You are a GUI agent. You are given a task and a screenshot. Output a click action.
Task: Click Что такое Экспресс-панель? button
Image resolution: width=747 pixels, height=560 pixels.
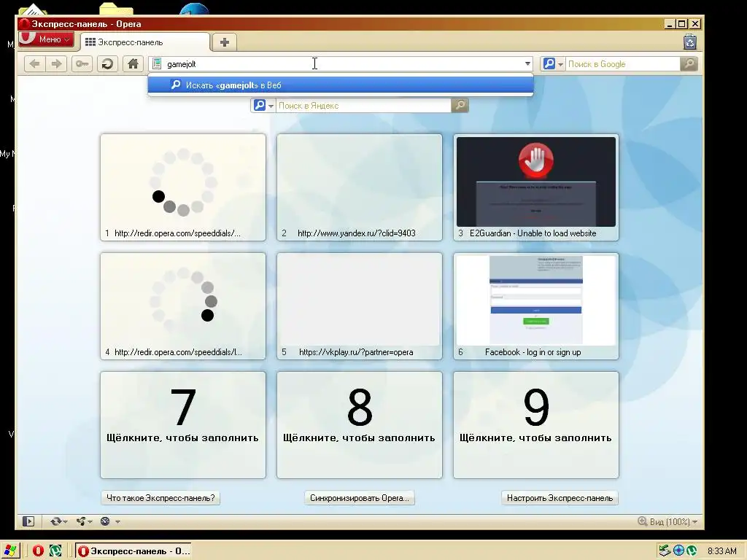(x=160, y=498)
